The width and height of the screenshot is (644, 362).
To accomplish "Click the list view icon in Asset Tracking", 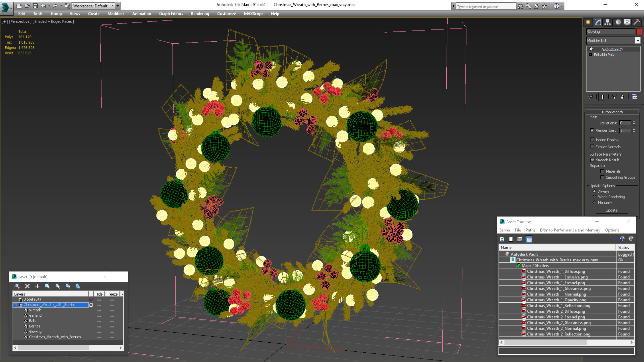I will tap(511, 239).
